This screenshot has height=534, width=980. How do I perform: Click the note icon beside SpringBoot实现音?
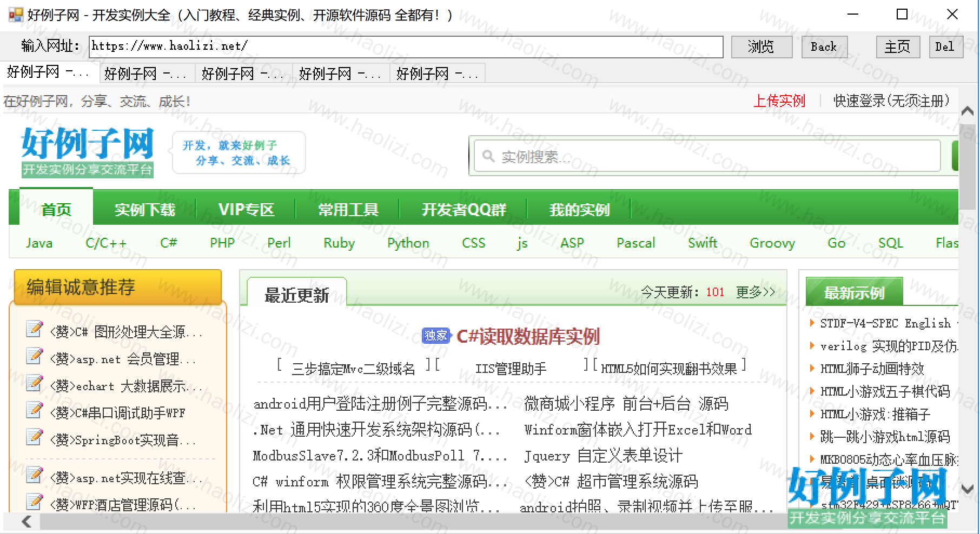point(34,437)
